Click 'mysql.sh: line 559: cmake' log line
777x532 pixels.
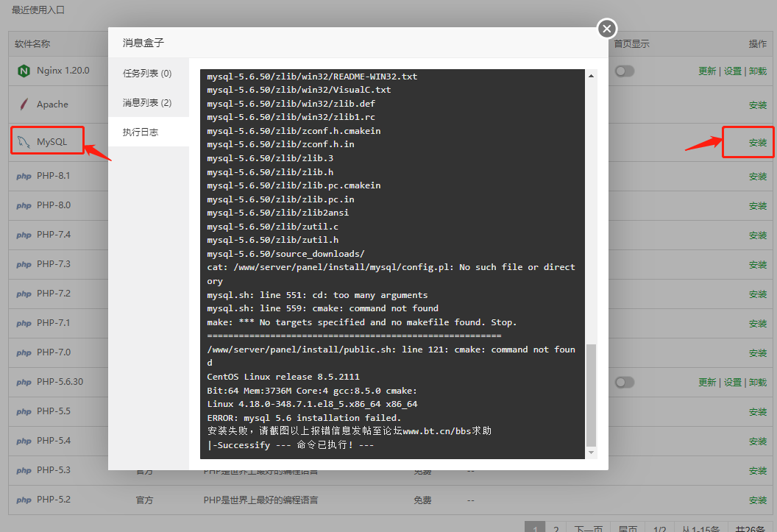[x=322, y=308]
